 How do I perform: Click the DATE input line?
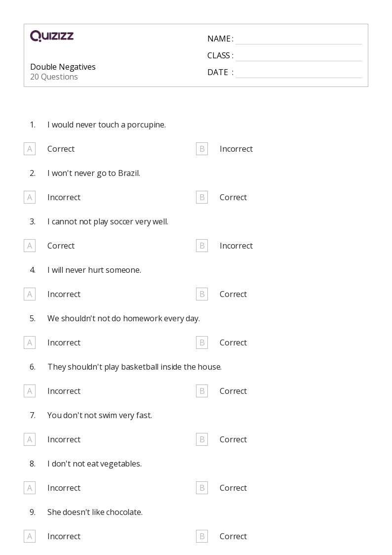[299, 73]
